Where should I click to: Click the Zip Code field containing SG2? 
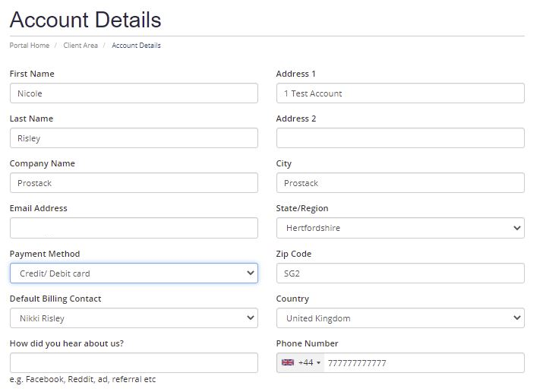(400, 273)
